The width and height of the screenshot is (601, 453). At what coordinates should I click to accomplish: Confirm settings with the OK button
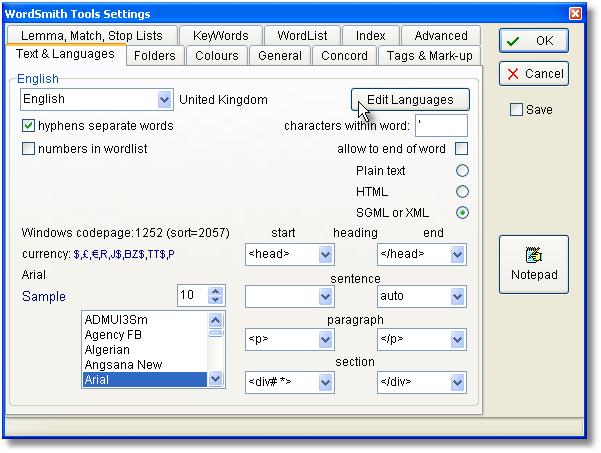(x=534, y=41)
